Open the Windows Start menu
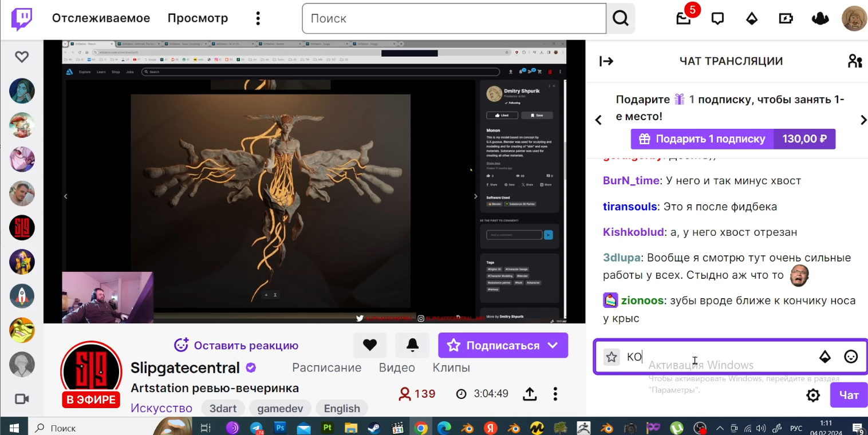The image size is (868, 435). click(x=14, y=428)
